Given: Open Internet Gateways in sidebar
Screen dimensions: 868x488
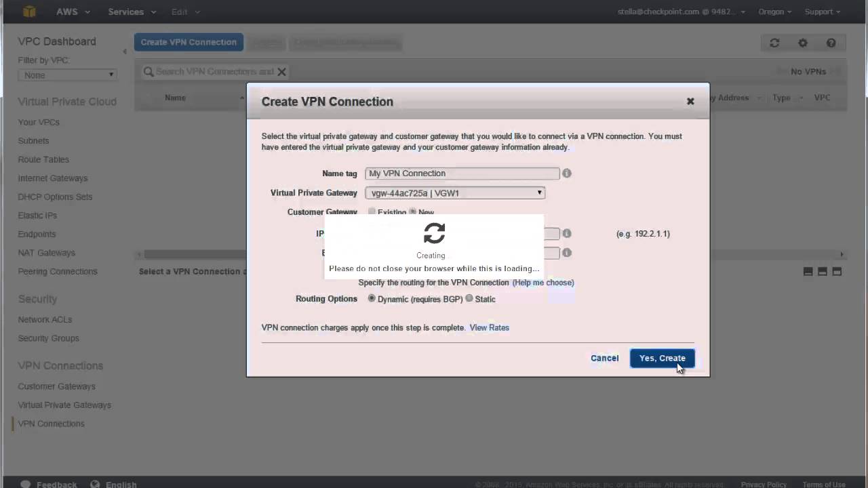Looking at the screenshot, I should [53, 178].
